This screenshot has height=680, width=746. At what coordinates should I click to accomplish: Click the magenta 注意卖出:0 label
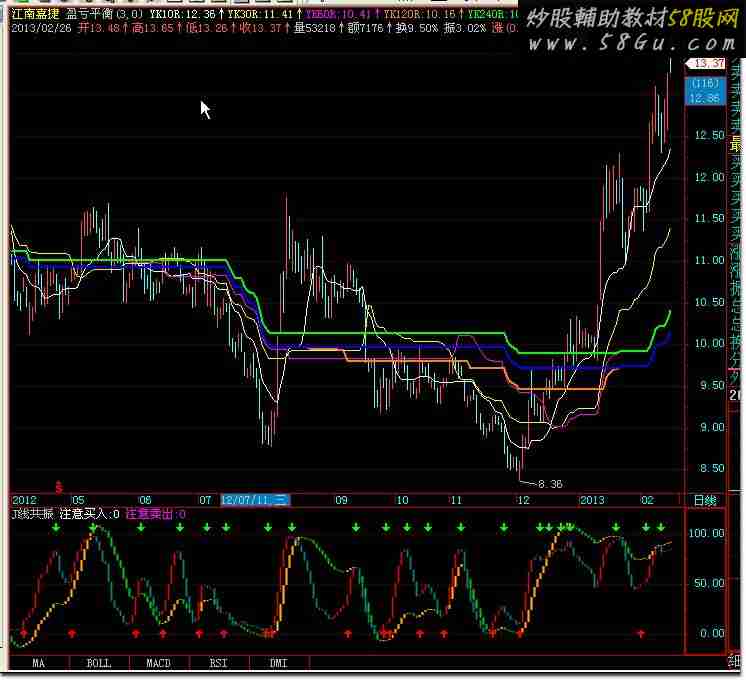(156, 514)
